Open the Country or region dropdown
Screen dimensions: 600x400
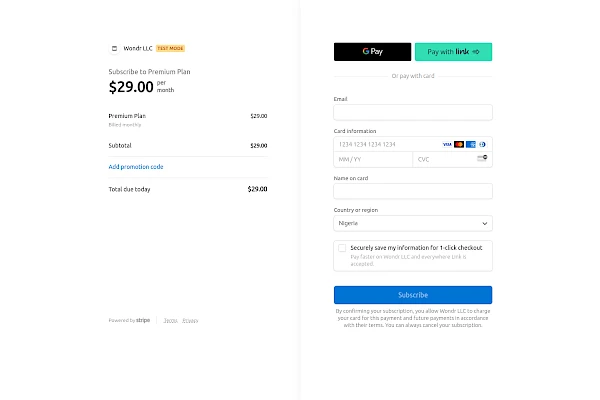point(412,223)
